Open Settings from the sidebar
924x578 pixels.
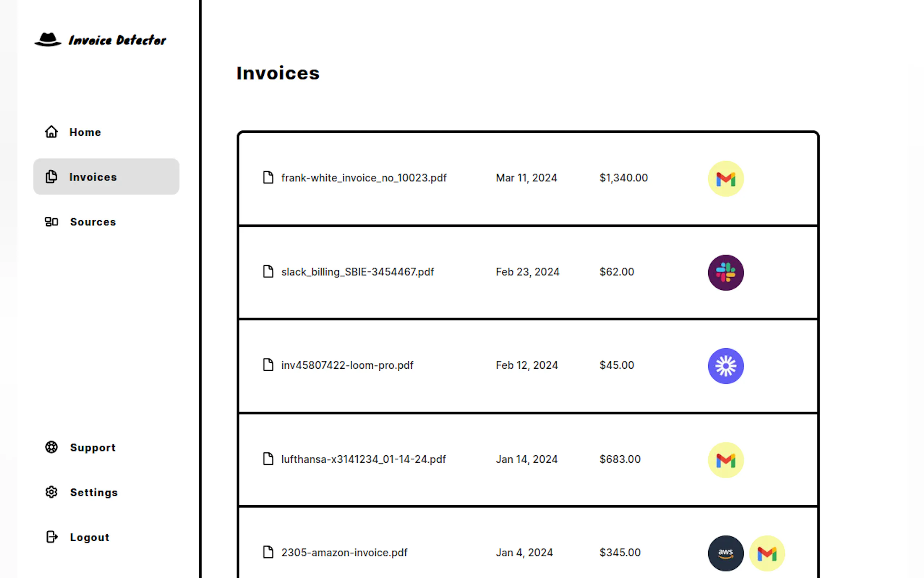tap(93, 492)
